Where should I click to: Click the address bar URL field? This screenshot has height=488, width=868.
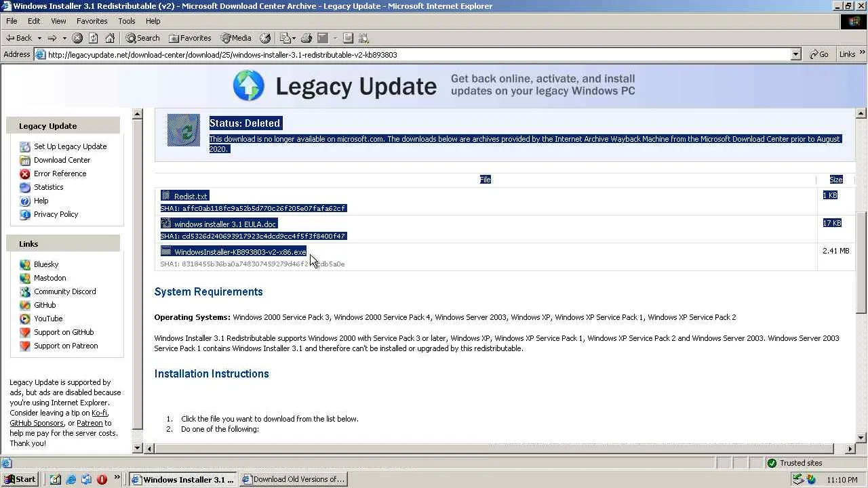[418, 54]
